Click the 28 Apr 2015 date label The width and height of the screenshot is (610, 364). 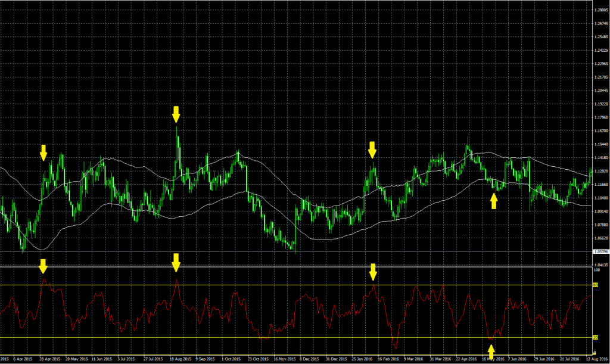coord(50,359)
